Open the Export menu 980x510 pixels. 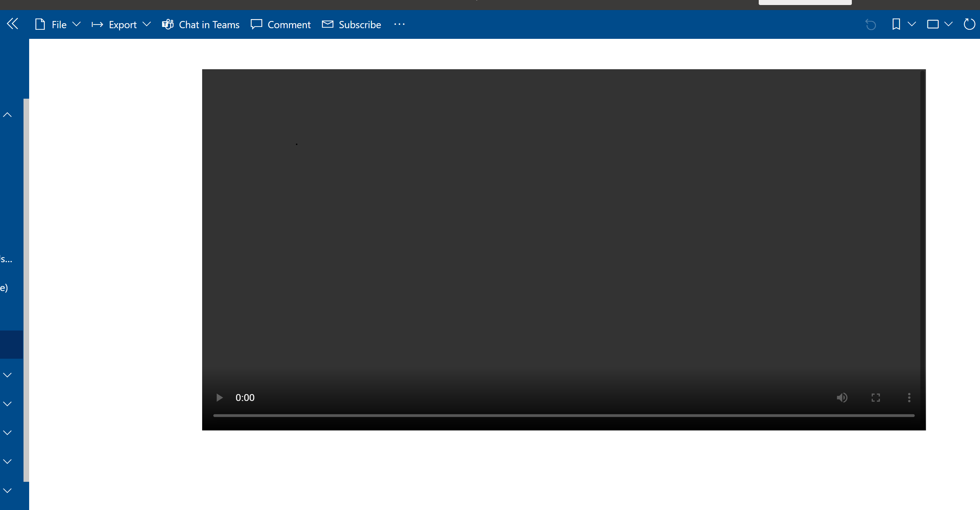click(x=121, y=24)
